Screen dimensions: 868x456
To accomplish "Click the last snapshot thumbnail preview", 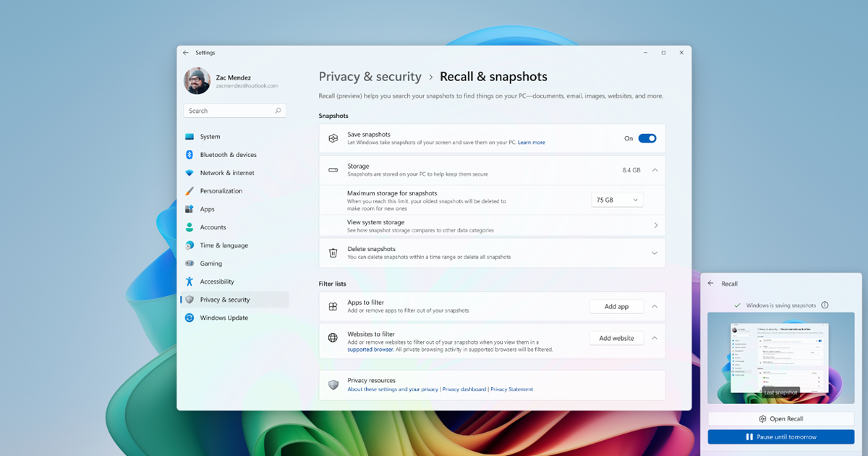I will click(781, 358).
